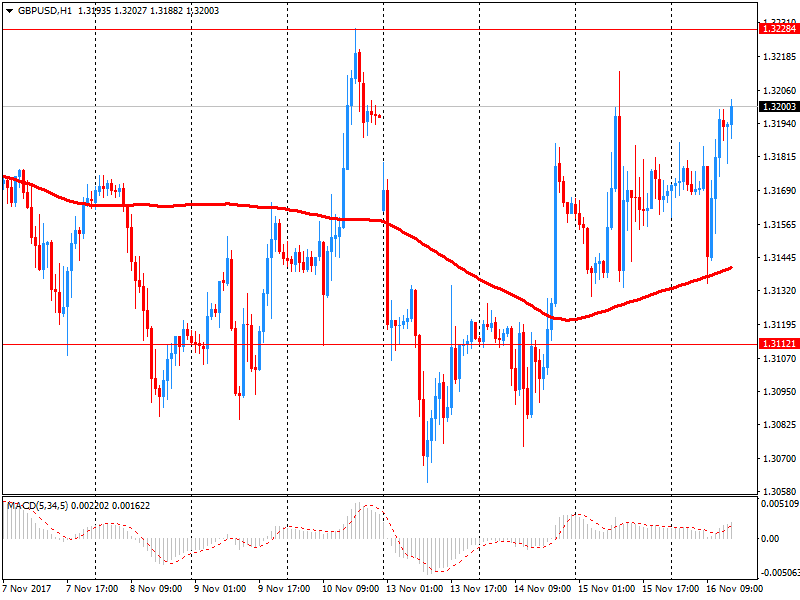Select the MACD(5,34,5) indicator label

(x=37, y=506)
